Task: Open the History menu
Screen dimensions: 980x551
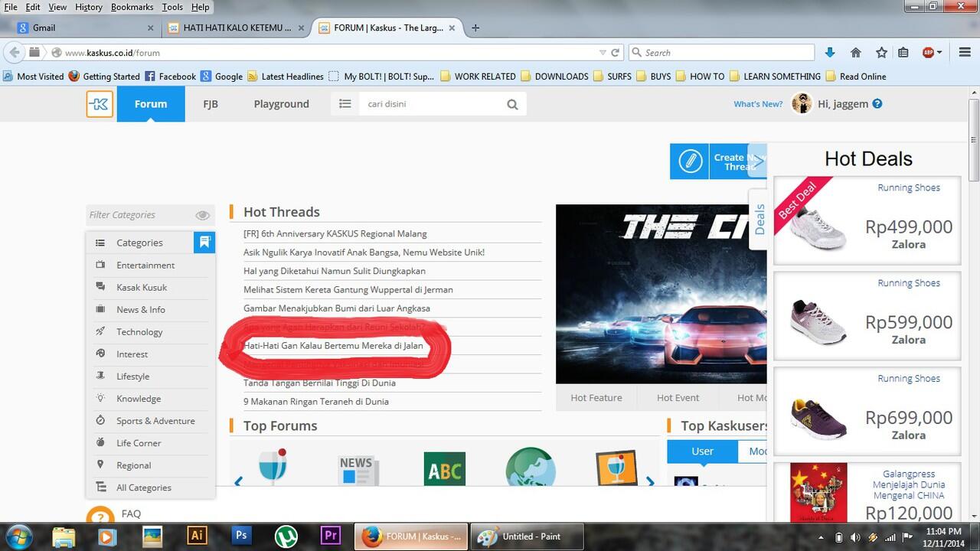Action: tap(89, 7)
